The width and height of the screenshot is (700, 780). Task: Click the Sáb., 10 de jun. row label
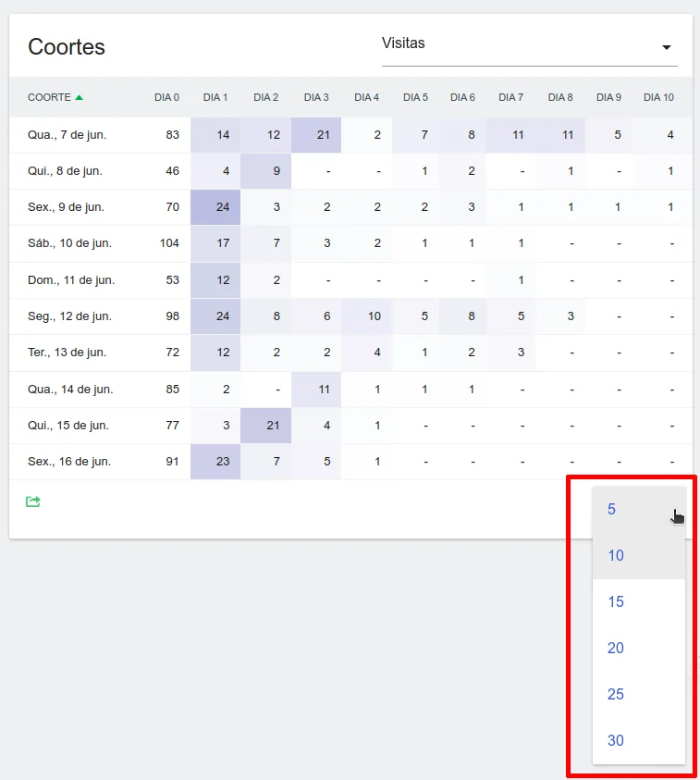(x=70, y=243)
